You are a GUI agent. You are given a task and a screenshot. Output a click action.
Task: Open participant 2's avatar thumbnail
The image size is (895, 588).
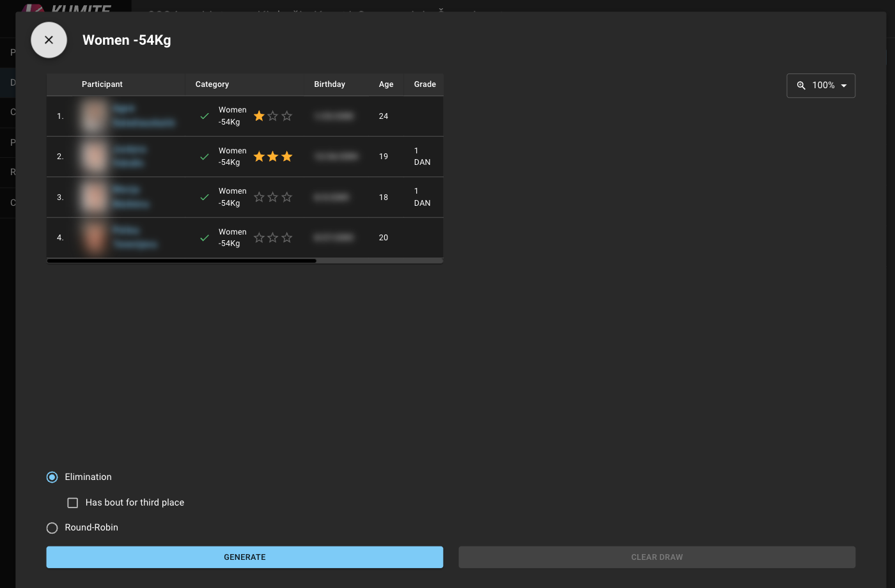[x=95, y=157]
